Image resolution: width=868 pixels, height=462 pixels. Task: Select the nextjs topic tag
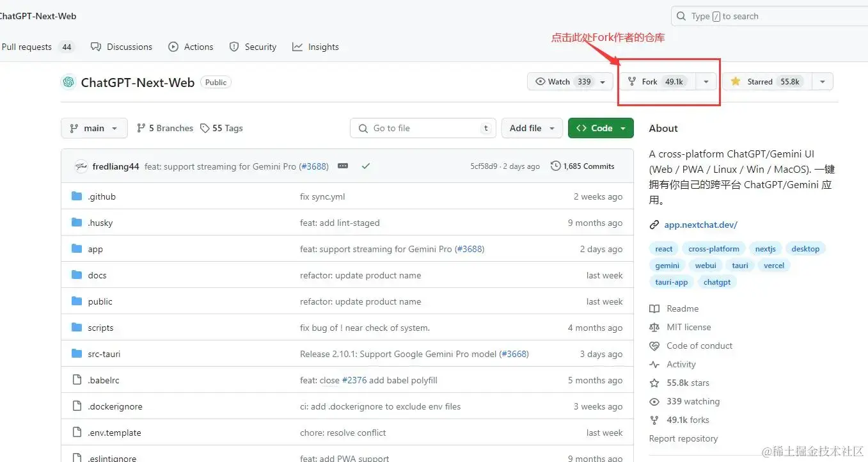click(765, 249)
